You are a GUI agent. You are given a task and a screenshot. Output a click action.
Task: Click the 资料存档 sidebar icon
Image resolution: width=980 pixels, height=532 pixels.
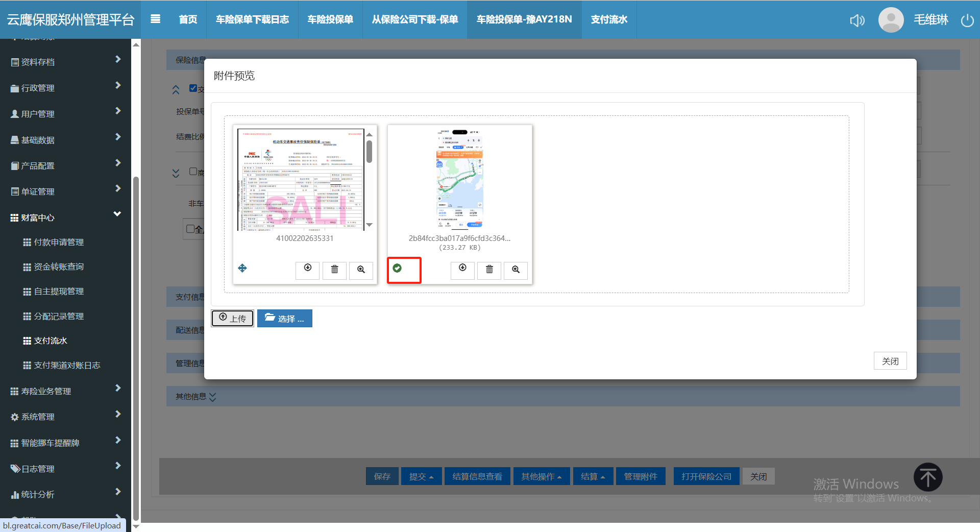(x=15, y=62)
